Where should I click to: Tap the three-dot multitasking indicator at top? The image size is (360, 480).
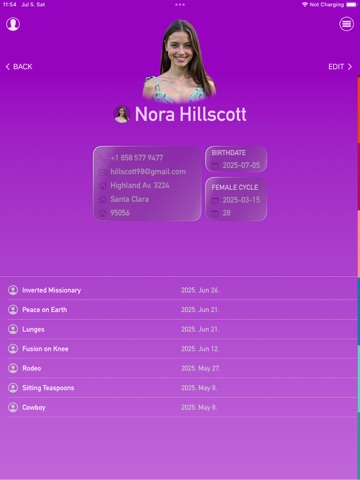tap(180, 5)
